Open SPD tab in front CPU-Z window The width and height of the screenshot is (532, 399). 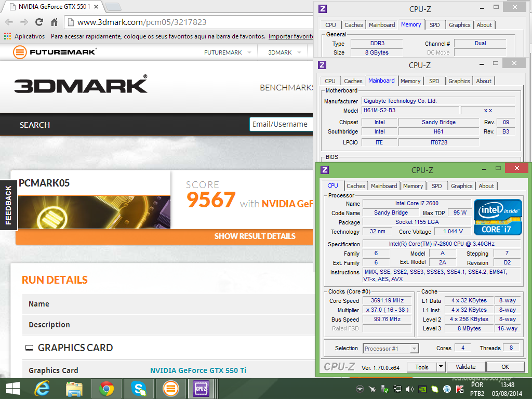[436, 186]
